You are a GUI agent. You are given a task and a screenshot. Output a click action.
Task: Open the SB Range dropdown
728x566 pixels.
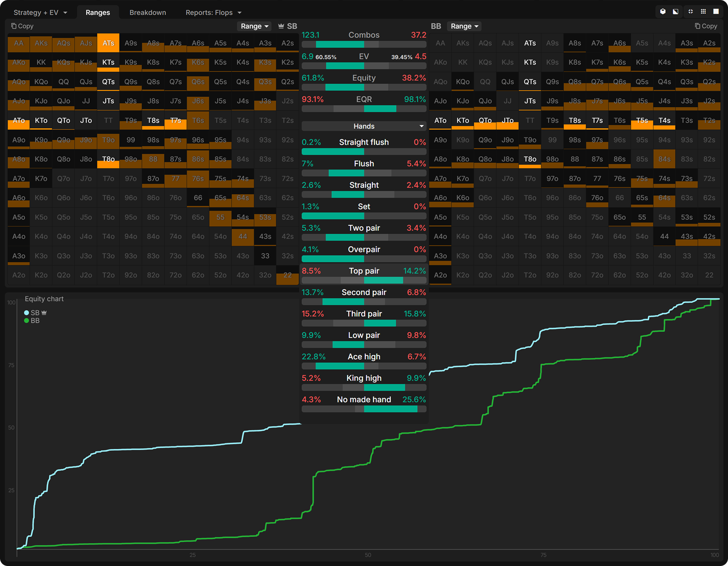254,26
